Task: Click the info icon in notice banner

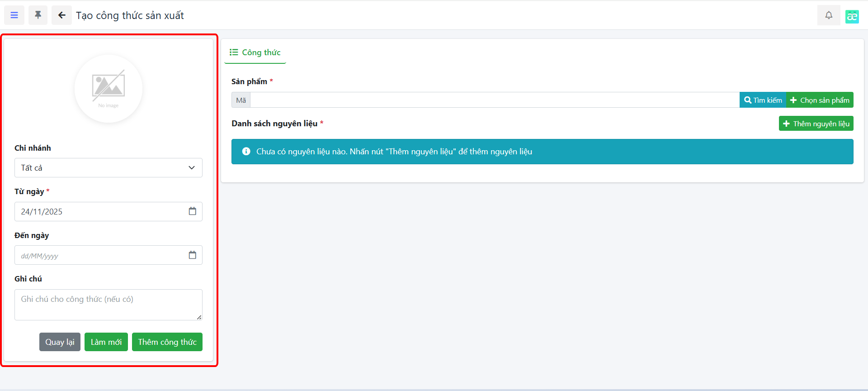Action: click(246, 152)
